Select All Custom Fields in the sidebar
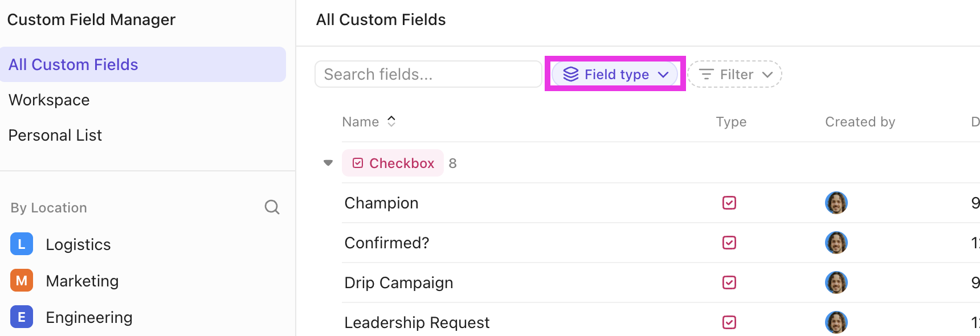Image resolution: width=980 pixels, height=336 pixels. pos(73,64)
